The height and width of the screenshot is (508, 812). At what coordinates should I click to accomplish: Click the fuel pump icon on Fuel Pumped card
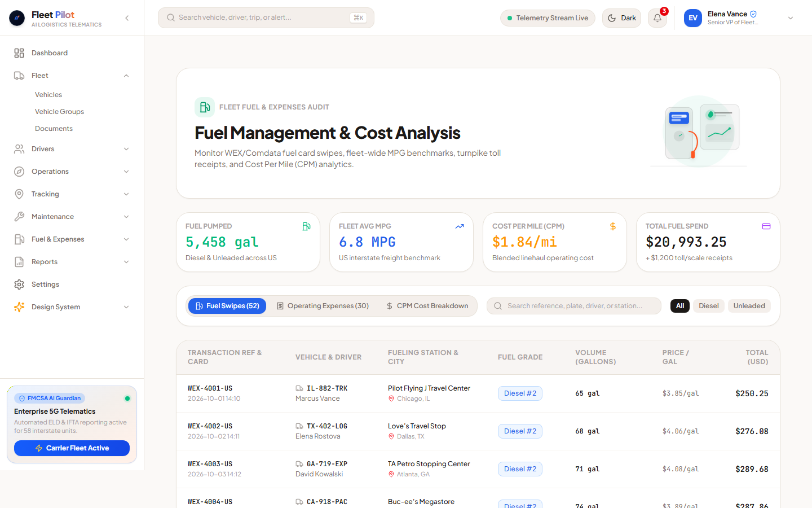pyautogui.click(x=306, y=226)
